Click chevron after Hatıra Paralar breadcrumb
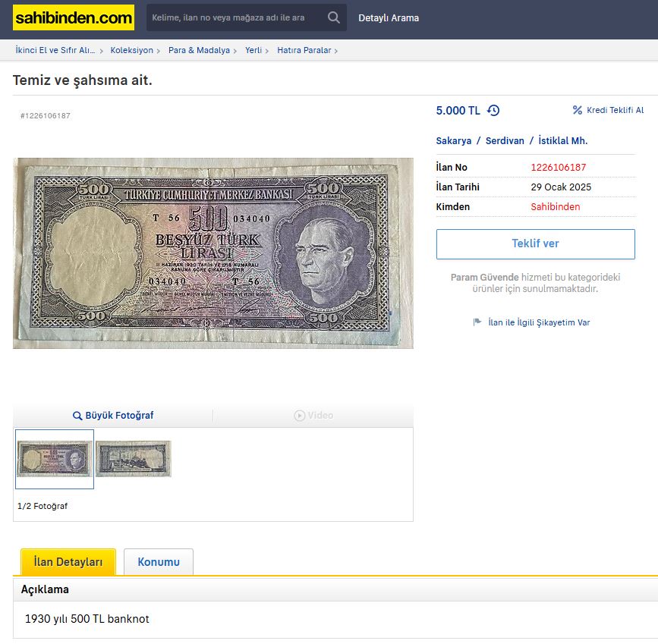658x644 pixels. (336, 51)
